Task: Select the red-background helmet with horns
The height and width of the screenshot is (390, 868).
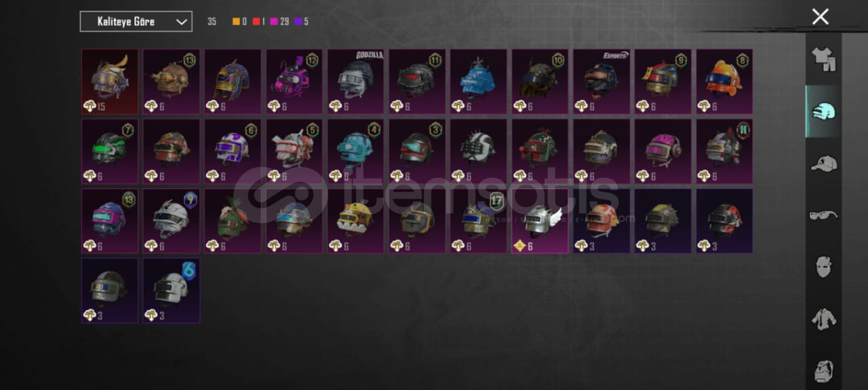Action: [x=110, y=81]
